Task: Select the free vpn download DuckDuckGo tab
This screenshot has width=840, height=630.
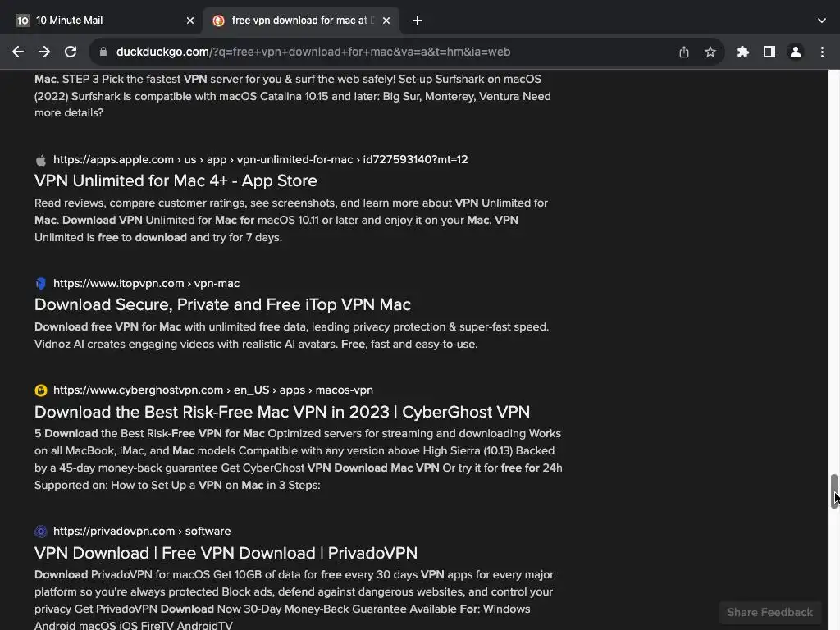Action: coord(301,21)
